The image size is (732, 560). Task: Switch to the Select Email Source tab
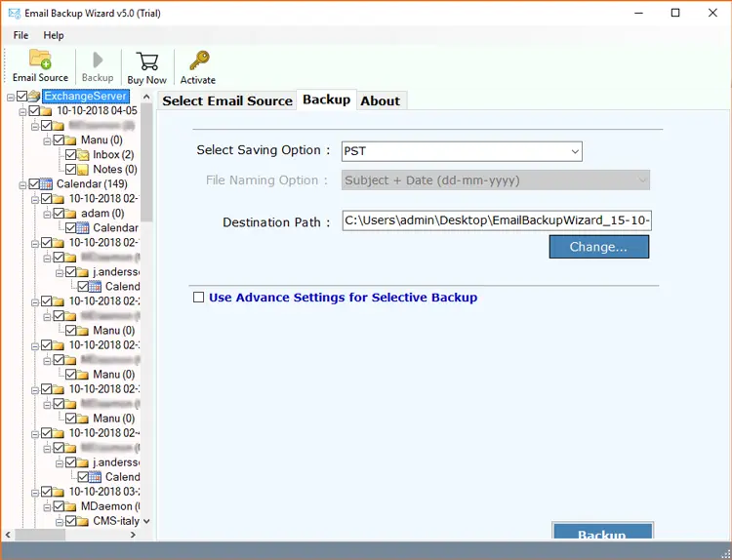click(x=226, y=100)
